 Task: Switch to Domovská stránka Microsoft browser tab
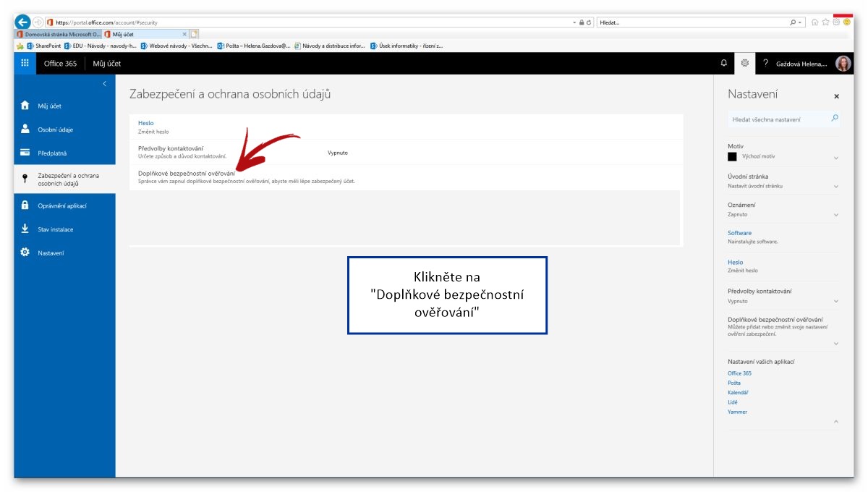(58, 33)
